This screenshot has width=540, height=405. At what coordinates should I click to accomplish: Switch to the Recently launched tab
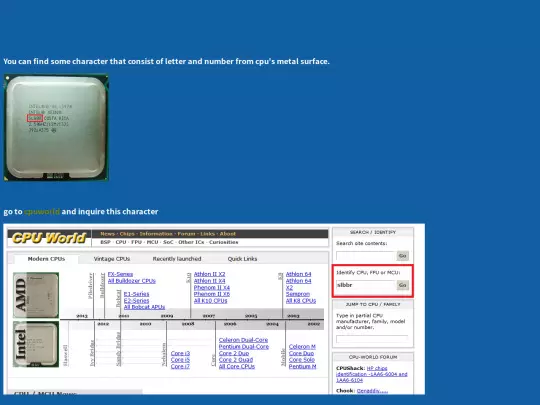click(x=177, y=259)
